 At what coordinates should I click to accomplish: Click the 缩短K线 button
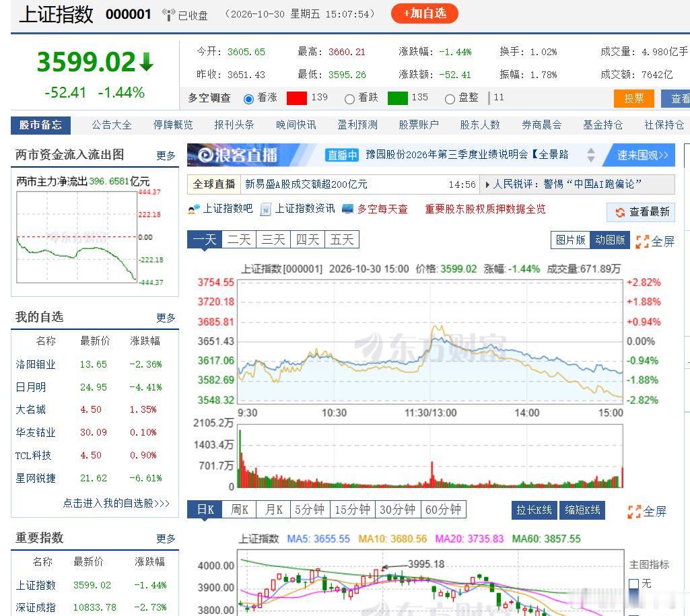pos(582,510)
